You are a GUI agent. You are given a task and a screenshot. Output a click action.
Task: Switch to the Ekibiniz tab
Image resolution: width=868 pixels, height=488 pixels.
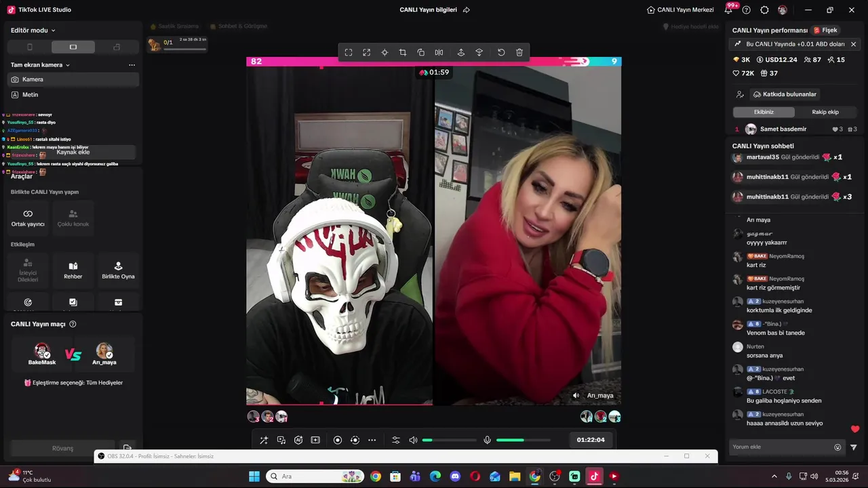764,112
